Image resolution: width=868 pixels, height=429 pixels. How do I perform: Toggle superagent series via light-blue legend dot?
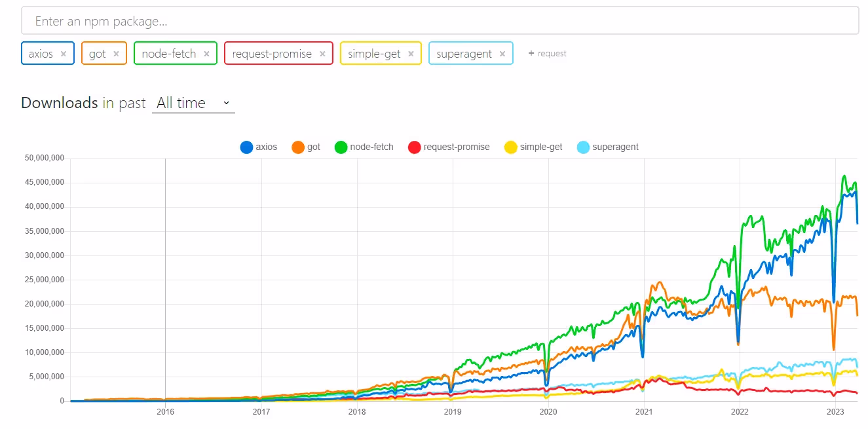pos(583,147)
